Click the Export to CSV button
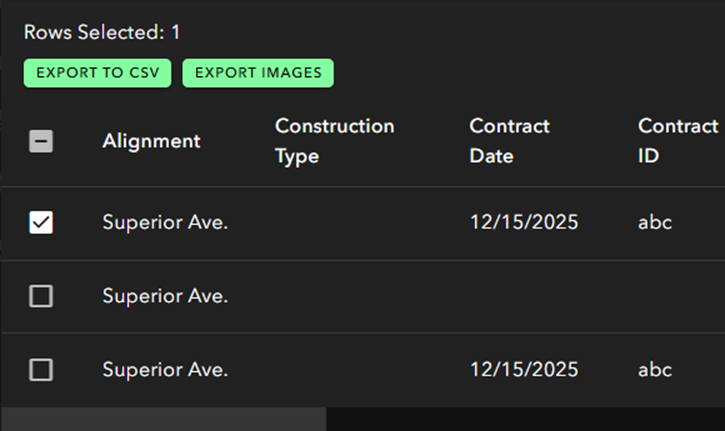The height and width of the screenshot is (431, 725). [98, 73]
